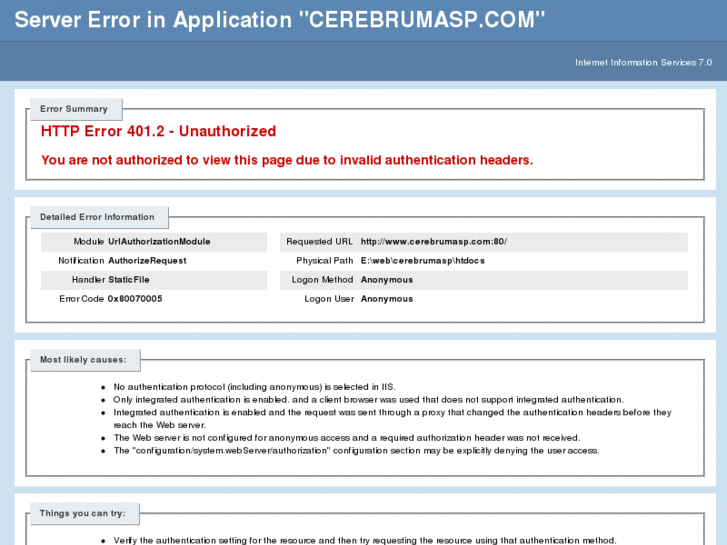
Task: Click the 'Verify the authentication setting' suggestion line
Action: click(365, 540)
